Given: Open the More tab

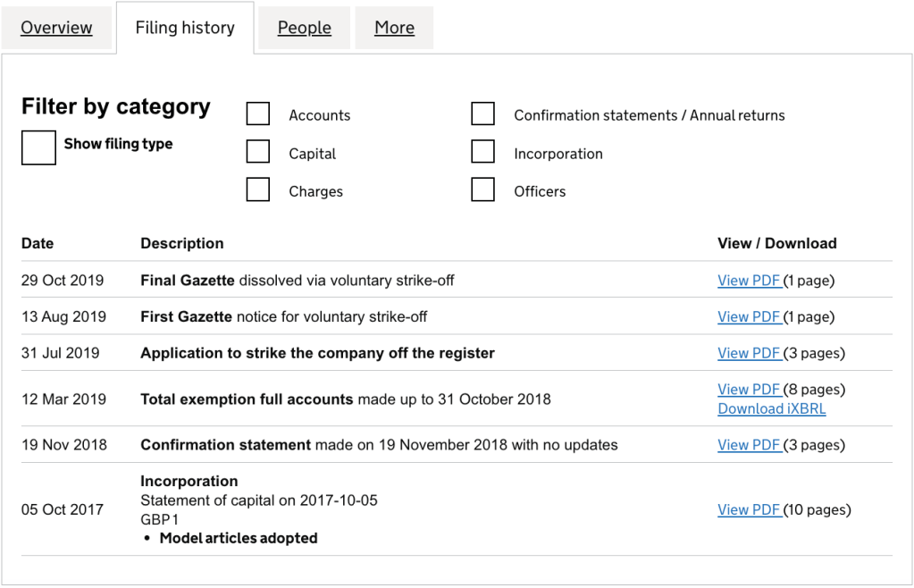Looking at the screenshot, I should click(394, 28).
